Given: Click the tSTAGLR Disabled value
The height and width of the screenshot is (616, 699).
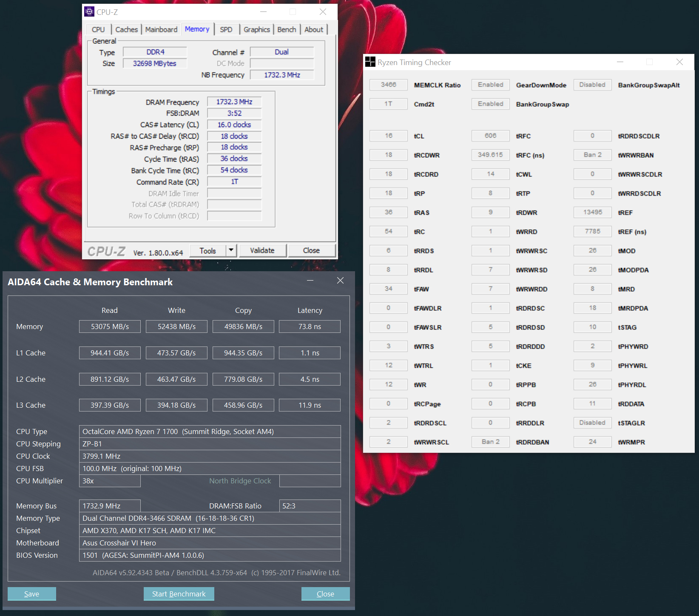Looking at the screenshot, I should pyautogui.click(x=592, y=423).
